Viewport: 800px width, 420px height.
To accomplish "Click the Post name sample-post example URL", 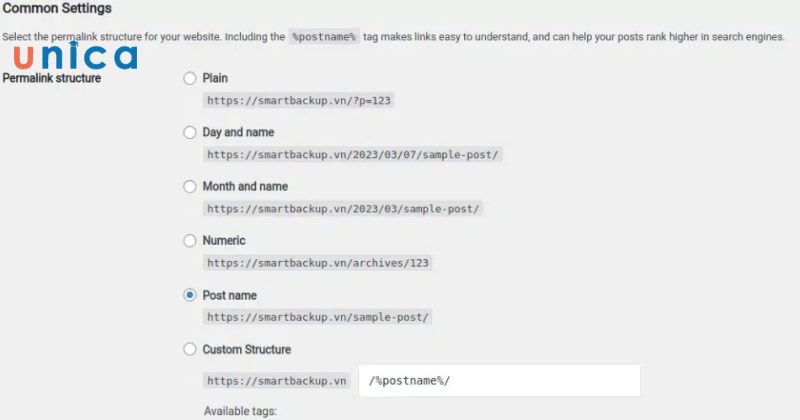I will [318, 317].
